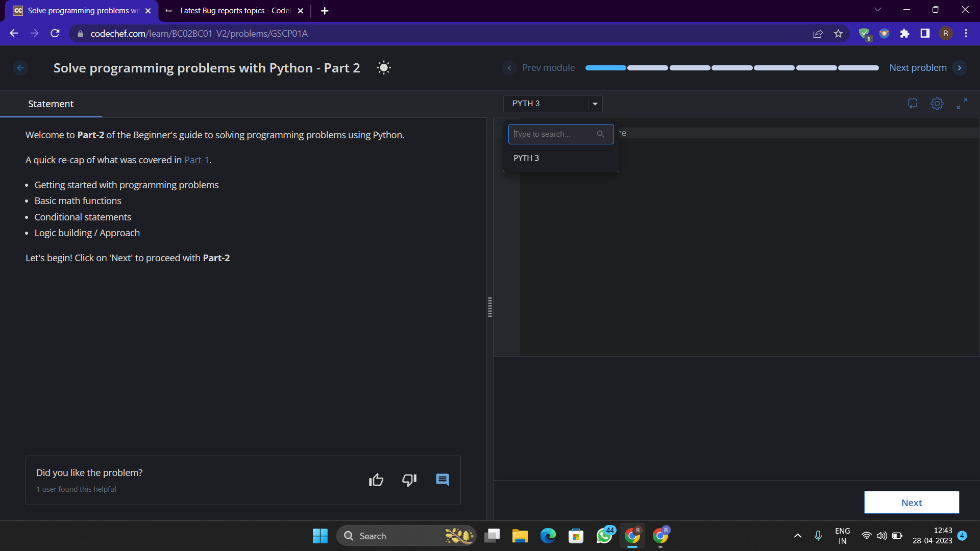This screenshot has height=551, width=980.
Task: Click the thumbs down dislike icon
Action: (409, 480)
